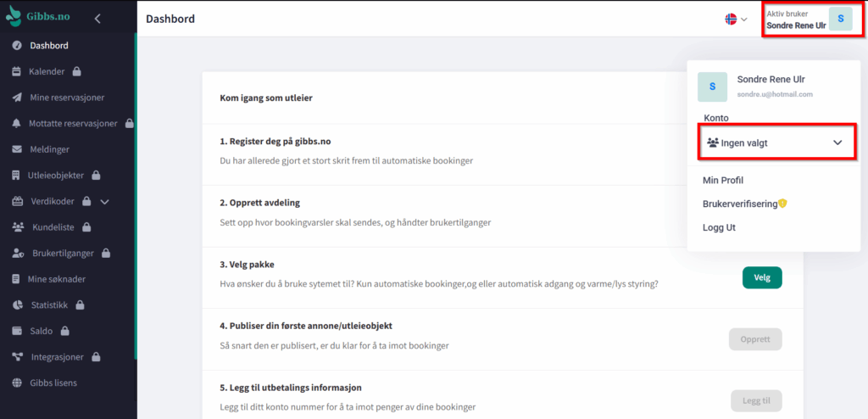Viewport: 868px width, 419px height.
Task: Open the Norwegian flag language dropdown
Action: (x=736, y=19)
